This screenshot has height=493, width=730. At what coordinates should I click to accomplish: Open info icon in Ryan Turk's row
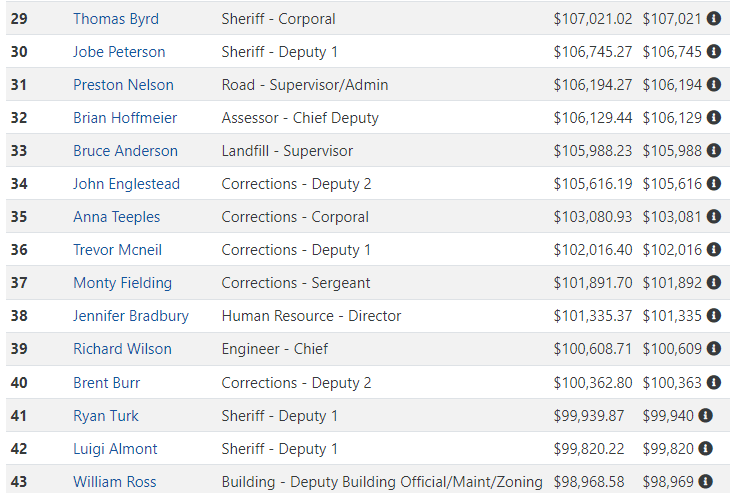(x=706, y=415)
